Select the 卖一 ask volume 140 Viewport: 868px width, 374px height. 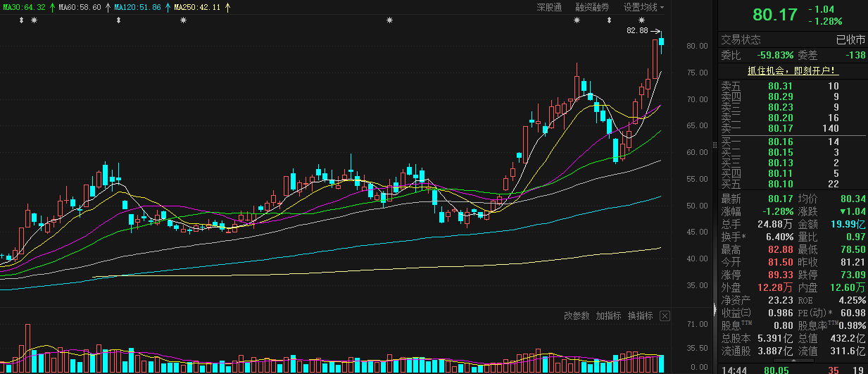click(831, 128)
